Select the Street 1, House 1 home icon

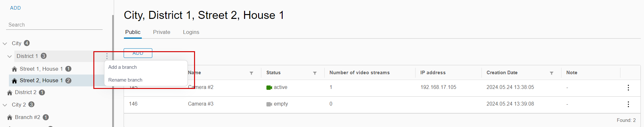point(14,69)
